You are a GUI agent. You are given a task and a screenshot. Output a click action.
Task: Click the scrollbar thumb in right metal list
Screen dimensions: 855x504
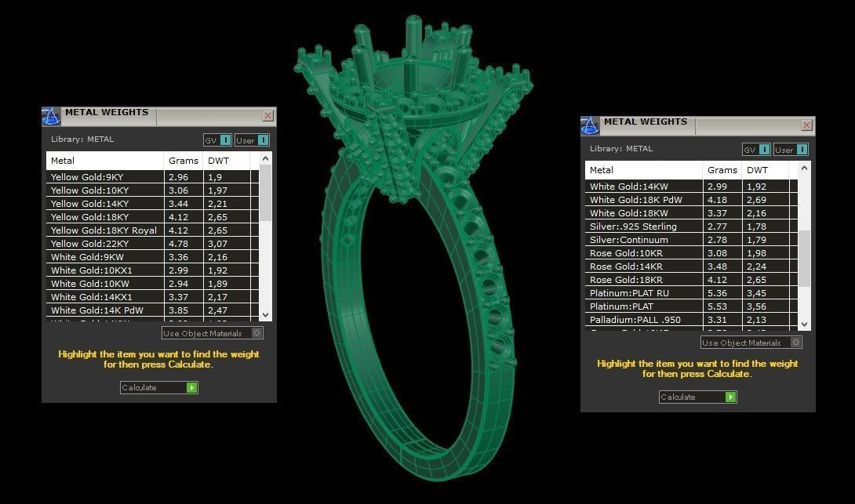804,258
